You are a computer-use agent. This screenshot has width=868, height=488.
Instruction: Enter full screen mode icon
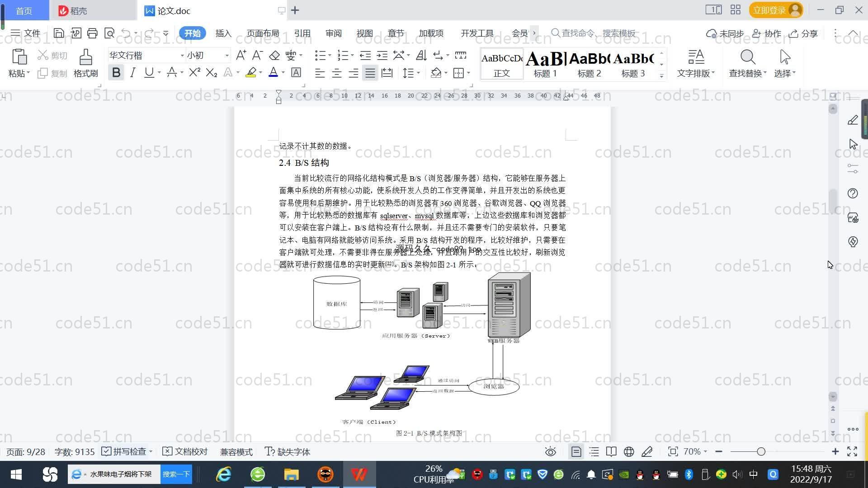tap(852, 451)
